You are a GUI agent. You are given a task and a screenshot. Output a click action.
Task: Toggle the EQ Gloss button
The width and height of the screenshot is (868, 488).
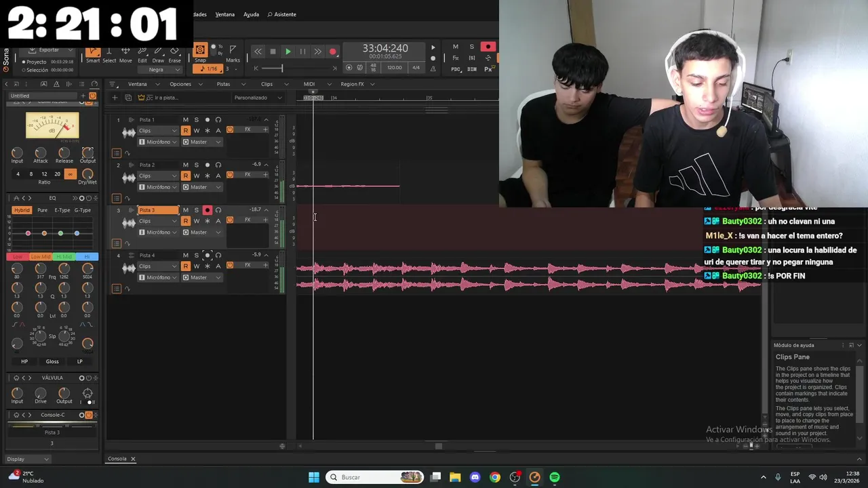click(x=52, y=361)
